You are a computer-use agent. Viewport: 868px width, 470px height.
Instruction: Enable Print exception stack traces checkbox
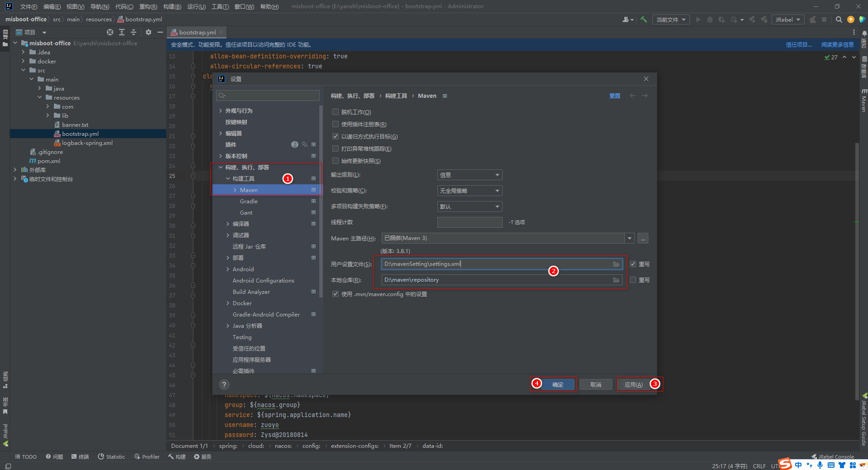[336, 149]
